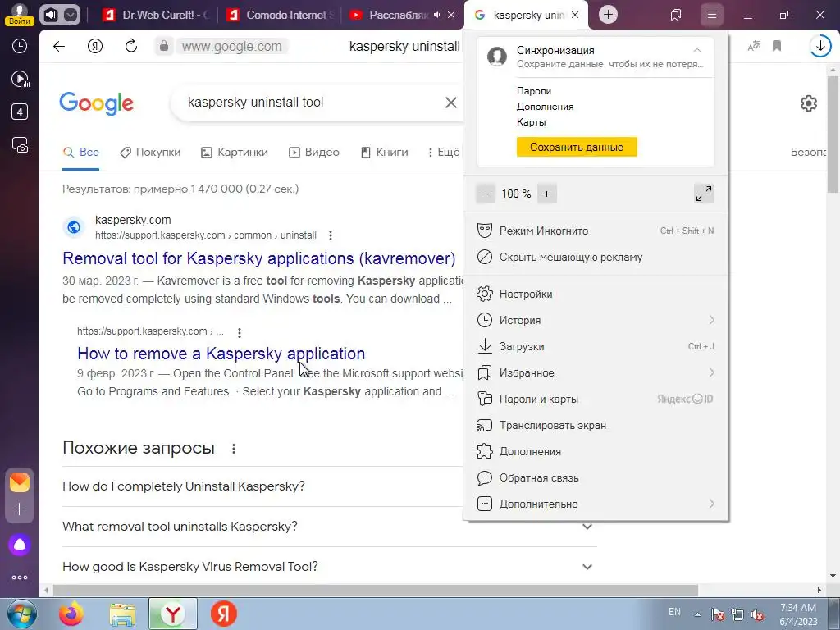Launch Alice assistant purple icon
Image resolution: width=840 pixels, height=630 pixels.
[x=20, y=545]
